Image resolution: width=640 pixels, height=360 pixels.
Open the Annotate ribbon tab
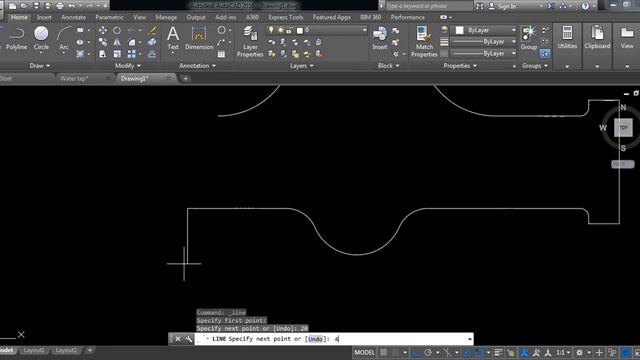pyautogui.click(x=73, y=17)
